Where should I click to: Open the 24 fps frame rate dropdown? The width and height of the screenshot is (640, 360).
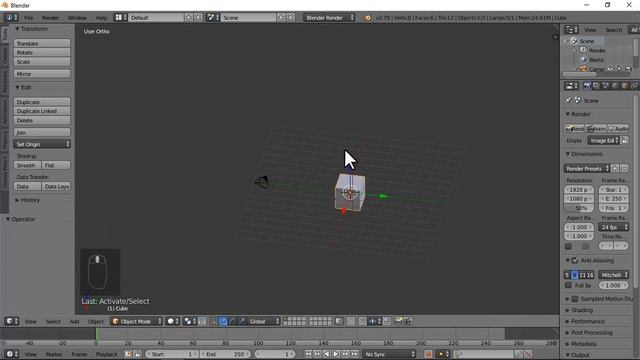[613, 227]
